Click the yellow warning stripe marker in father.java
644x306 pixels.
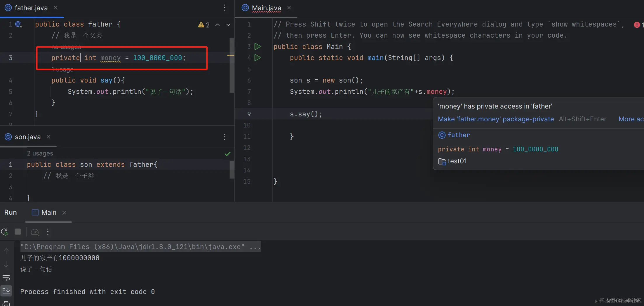[231, 55]
